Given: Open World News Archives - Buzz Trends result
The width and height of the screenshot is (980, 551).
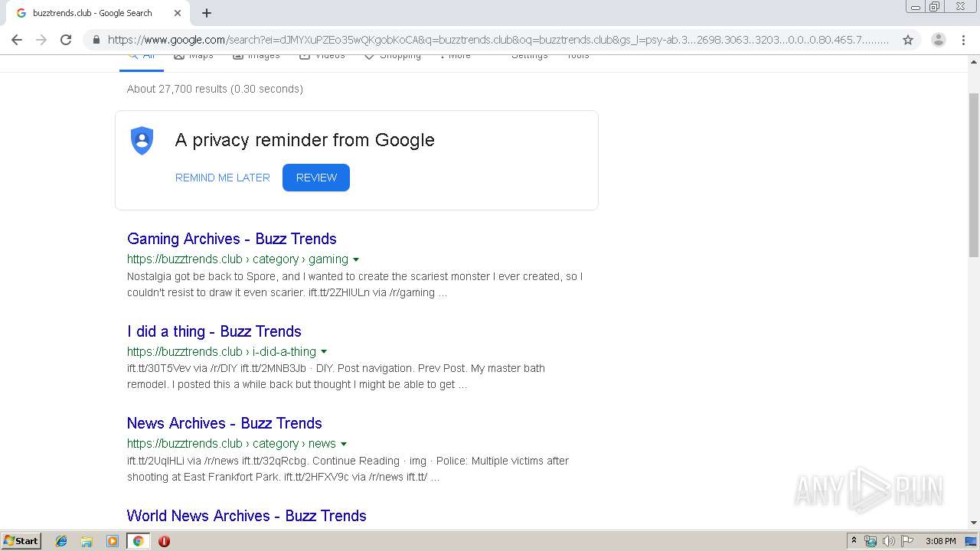Looking at the screenshot, I should click(247, 516).
